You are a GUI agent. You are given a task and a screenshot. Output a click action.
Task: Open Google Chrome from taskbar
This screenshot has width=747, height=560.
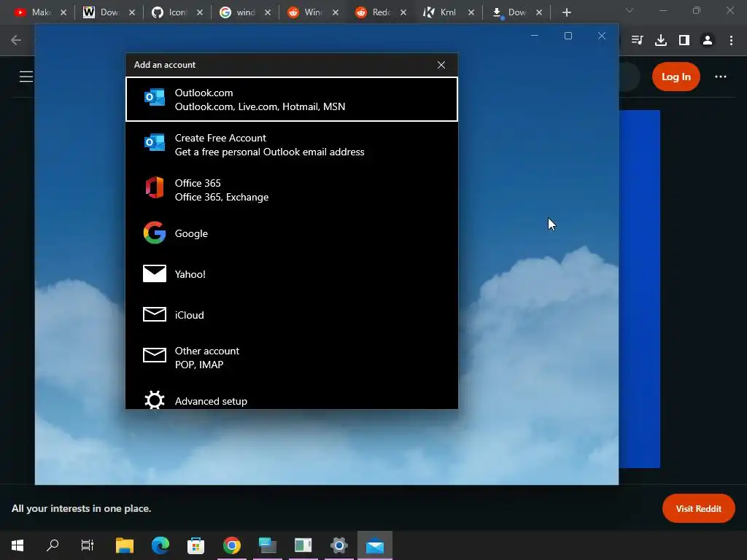(x=231, y=545)
